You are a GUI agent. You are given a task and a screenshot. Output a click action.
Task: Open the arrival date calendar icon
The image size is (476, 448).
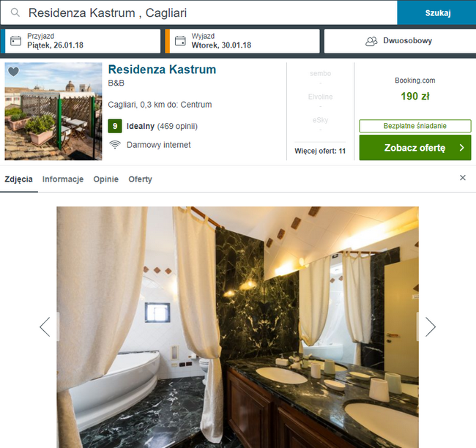coord(16,41)
